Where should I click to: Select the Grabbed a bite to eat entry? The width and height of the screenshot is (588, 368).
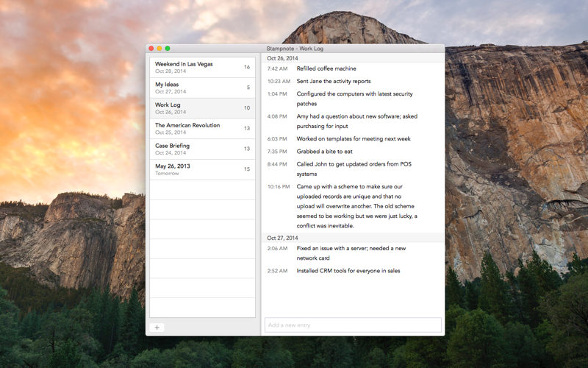353,152
